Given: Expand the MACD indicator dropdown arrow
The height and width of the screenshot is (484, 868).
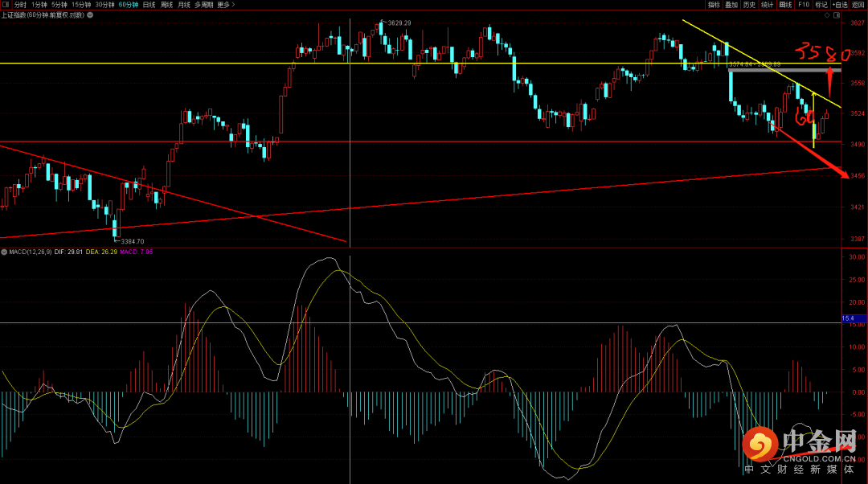Looking at the screenshot, I should coord(5,252).
